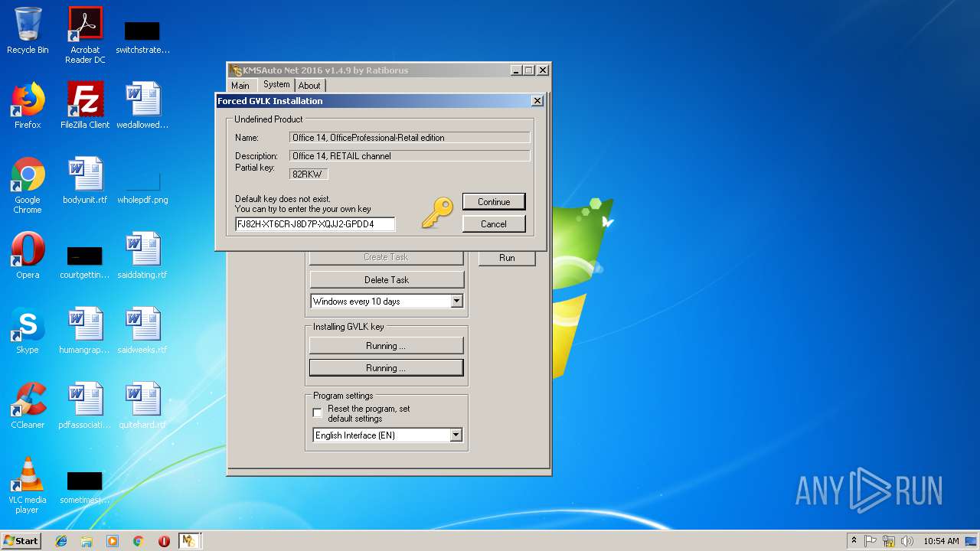The width and height of the screenshot is (980, 551).
Task: Click the RETAIL channel Description field
Action: point(410,156)
